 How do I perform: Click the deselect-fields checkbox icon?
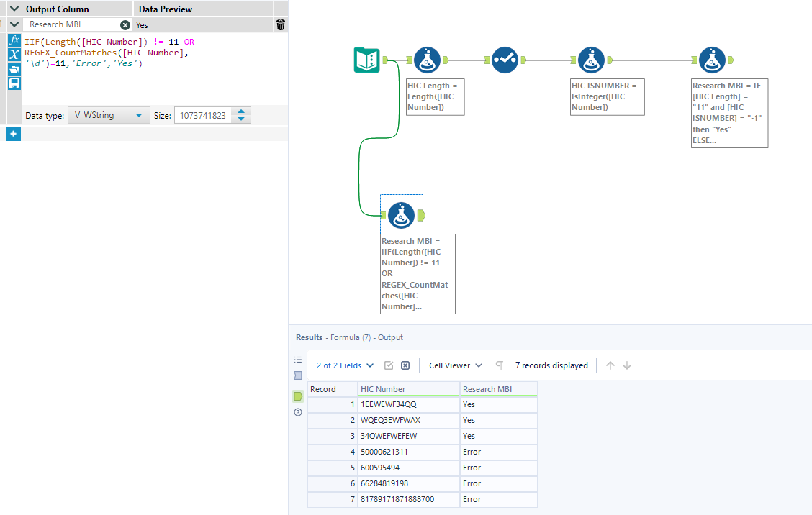405,365
